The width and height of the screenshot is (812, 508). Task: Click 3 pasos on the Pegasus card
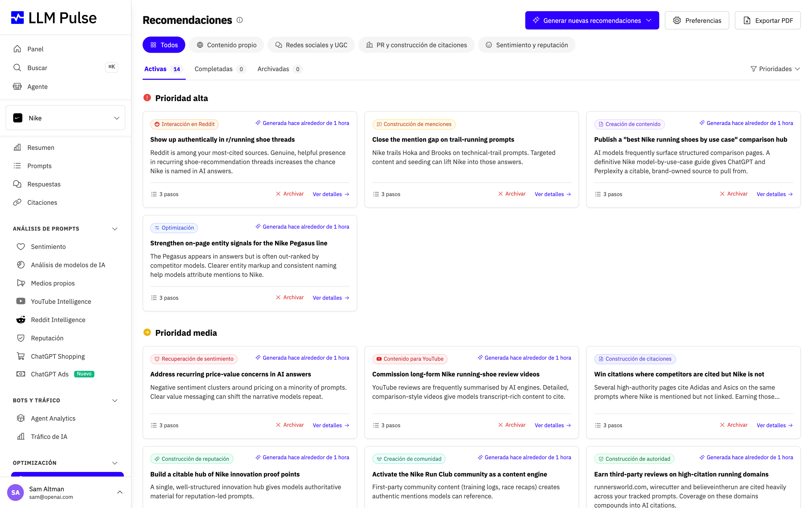[x=165, y=298]
